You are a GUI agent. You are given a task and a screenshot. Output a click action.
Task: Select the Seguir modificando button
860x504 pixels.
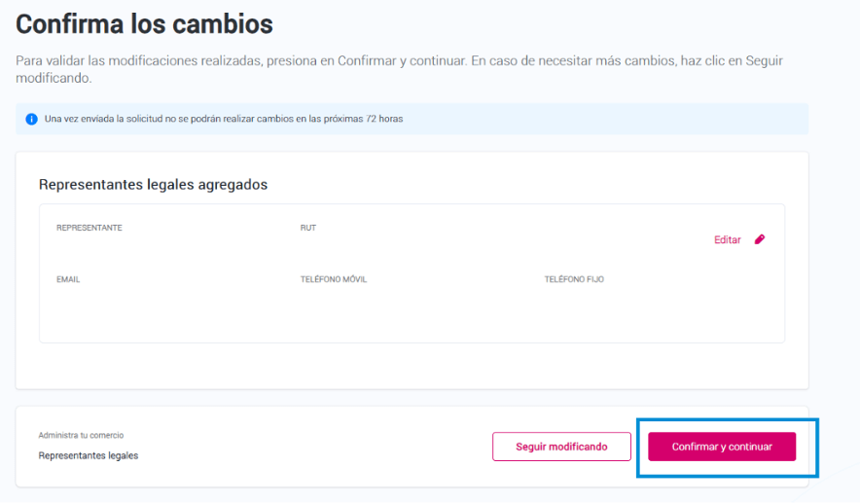click(561, 447)
